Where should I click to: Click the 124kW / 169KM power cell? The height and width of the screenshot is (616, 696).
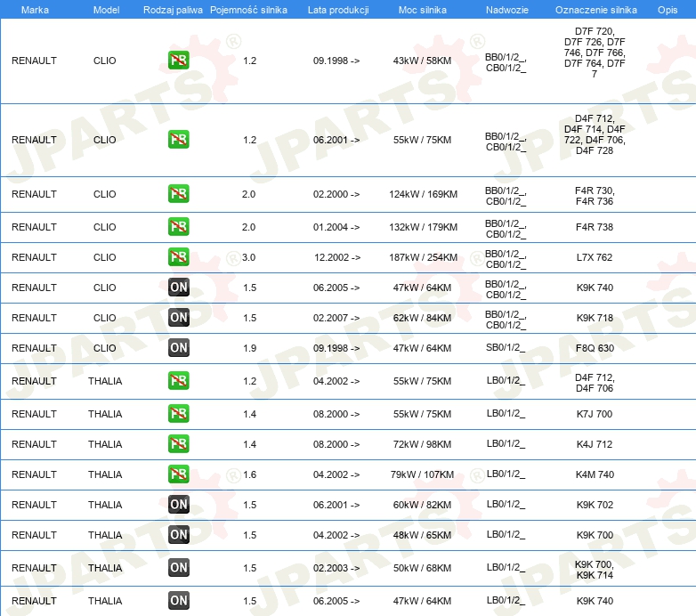point(423,194)
